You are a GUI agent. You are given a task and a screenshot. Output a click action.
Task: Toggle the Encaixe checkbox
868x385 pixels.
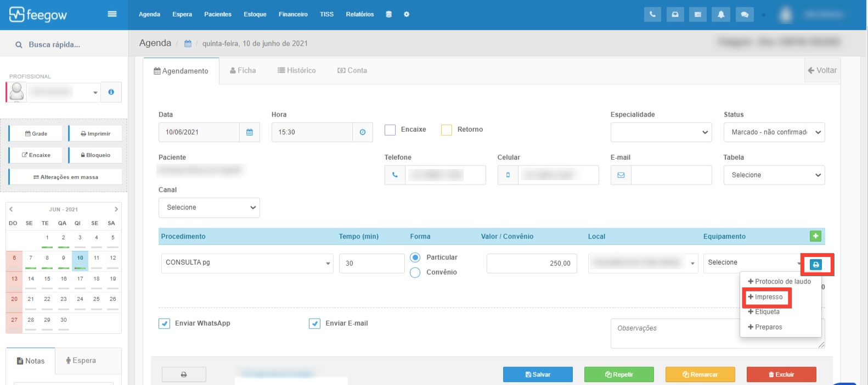click(x=390, y=130)
